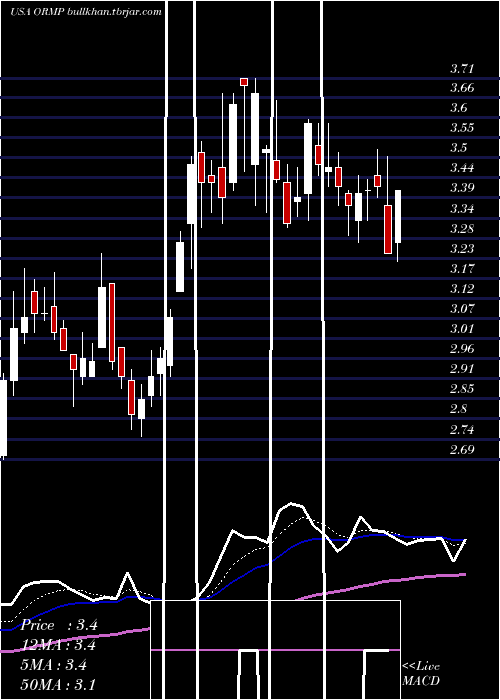Click the 3.23 price axis label
This screenshot has height=700, width=500.
462,248
